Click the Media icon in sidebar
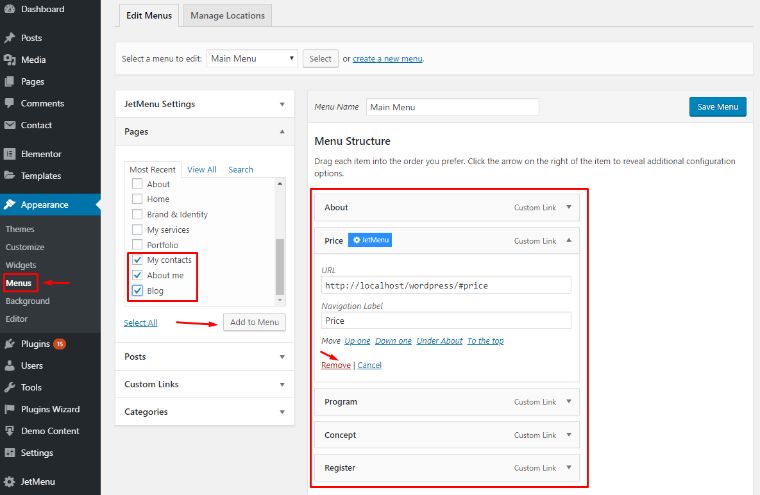Screen dimensions: 760x495 click(10, 60)
